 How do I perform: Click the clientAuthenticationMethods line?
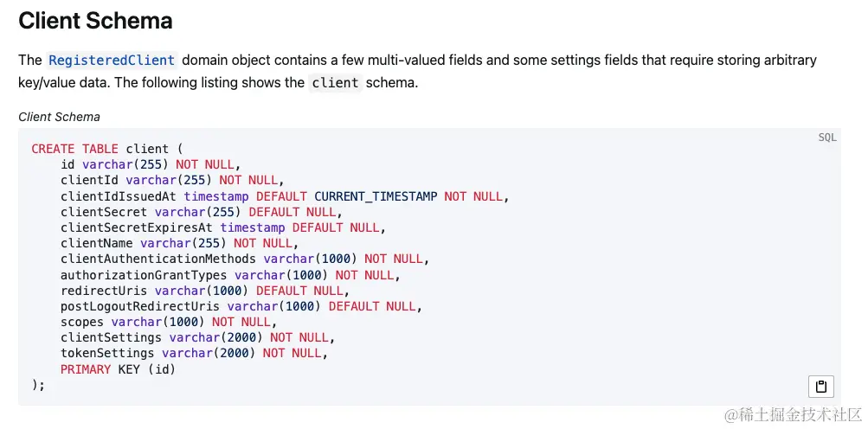point(245,259)
